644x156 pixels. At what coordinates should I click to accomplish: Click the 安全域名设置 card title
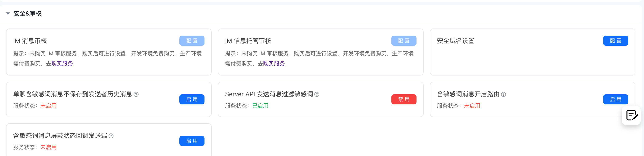point(455,41)
